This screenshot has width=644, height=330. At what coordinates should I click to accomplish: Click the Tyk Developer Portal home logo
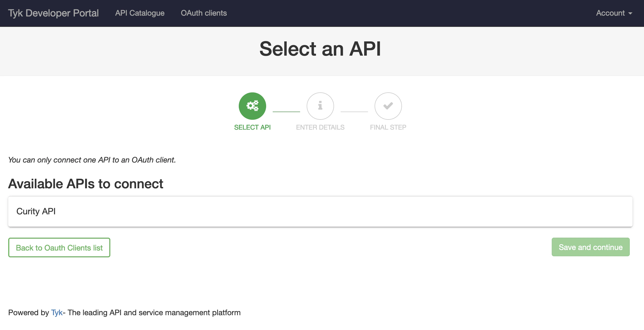54,13
